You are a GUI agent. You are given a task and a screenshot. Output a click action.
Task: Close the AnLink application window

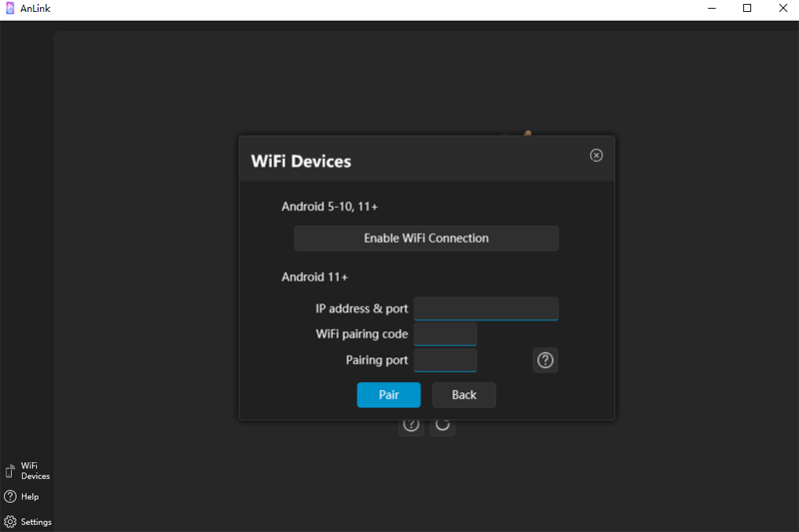pyautogui.click(x=781, y=8)
